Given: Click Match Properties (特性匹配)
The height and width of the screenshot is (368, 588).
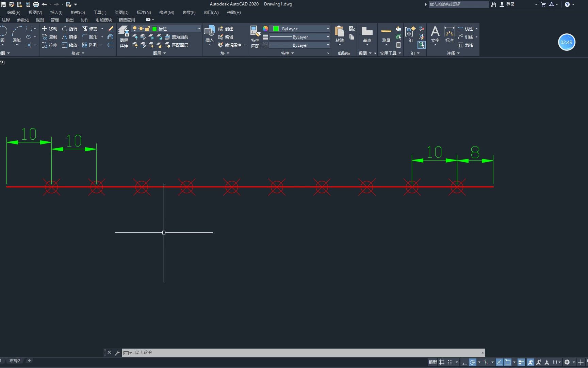Looking at the screenshot, I should [x=255, y=37].
